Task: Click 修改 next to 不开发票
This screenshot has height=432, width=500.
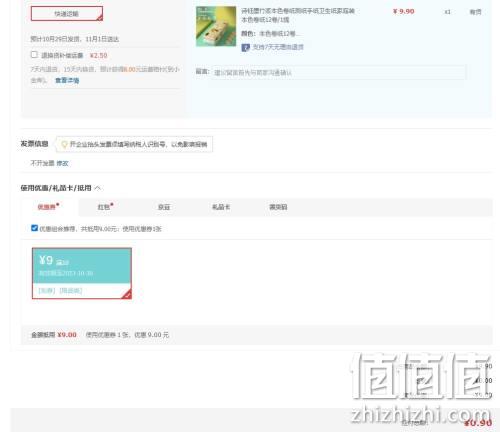Action: point(62,163)
